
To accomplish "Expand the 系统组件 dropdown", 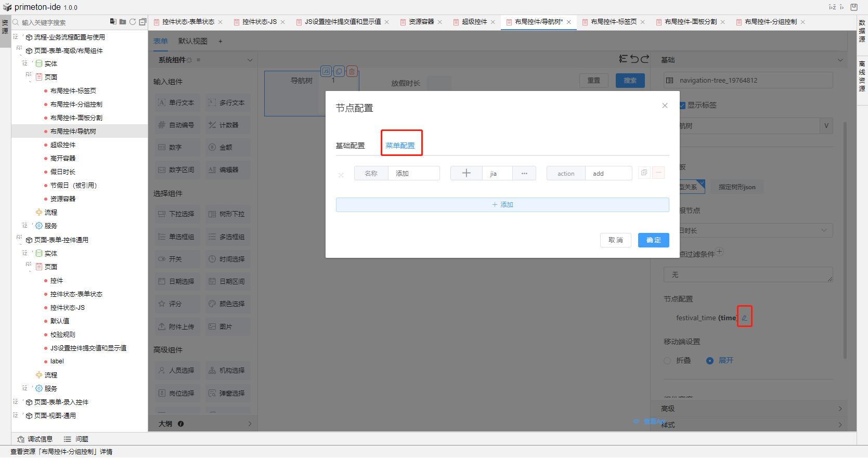I will (x=250, y=60).
